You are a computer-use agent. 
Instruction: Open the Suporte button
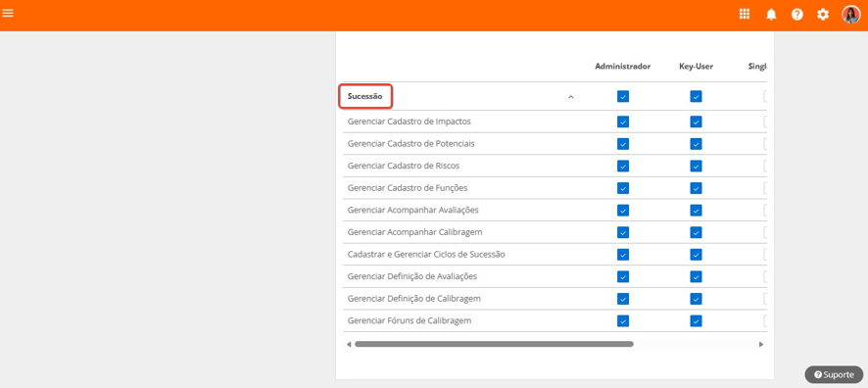pyautogui.click(x=834, y=374)
